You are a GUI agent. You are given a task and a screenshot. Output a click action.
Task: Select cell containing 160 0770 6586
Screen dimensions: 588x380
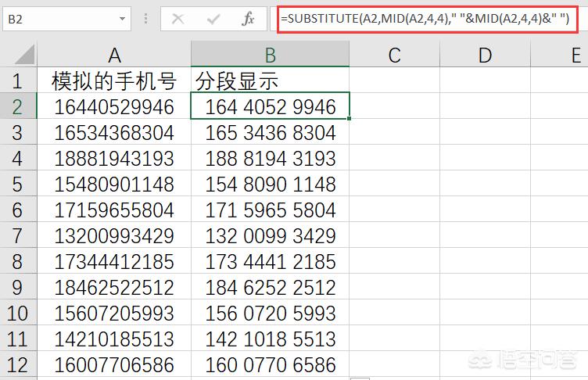[x=270, y=364]
